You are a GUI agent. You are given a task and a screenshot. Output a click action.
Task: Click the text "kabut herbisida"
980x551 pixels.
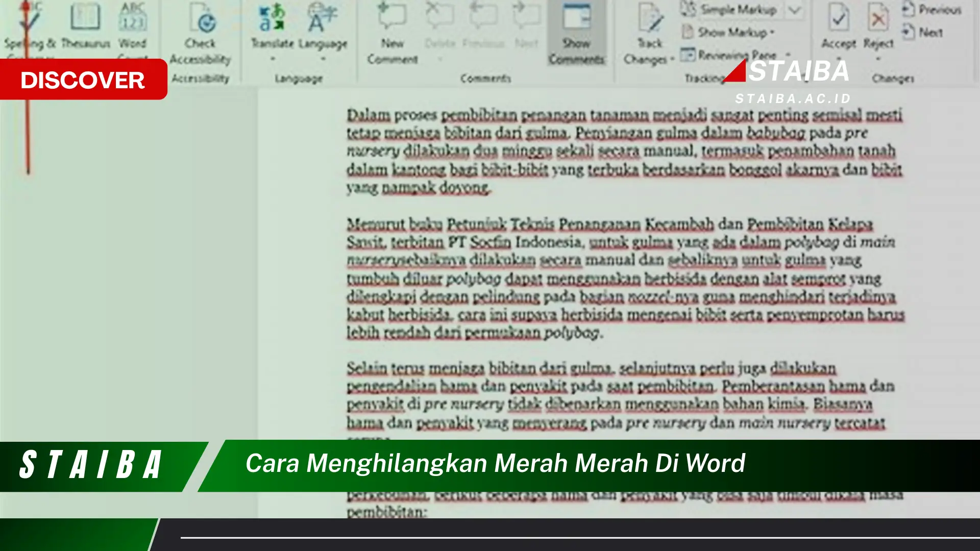pos(401,315)
